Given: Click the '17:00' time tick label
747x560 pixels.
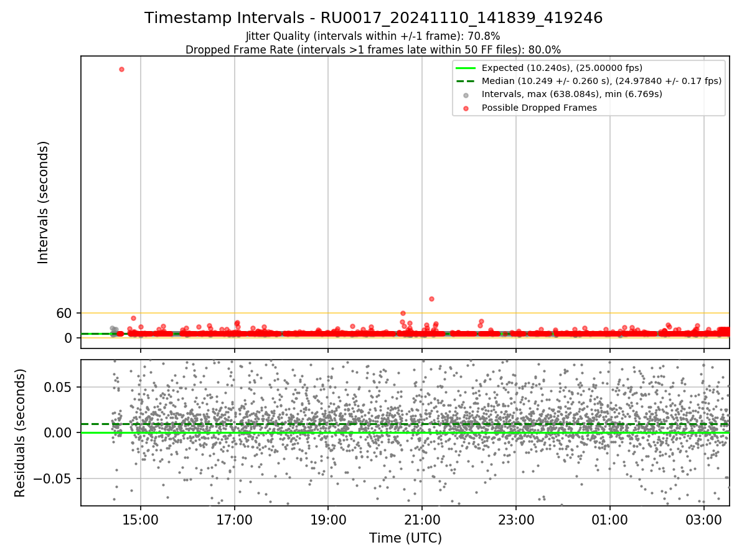Looking at the screenshot, I should coord(235,519).
